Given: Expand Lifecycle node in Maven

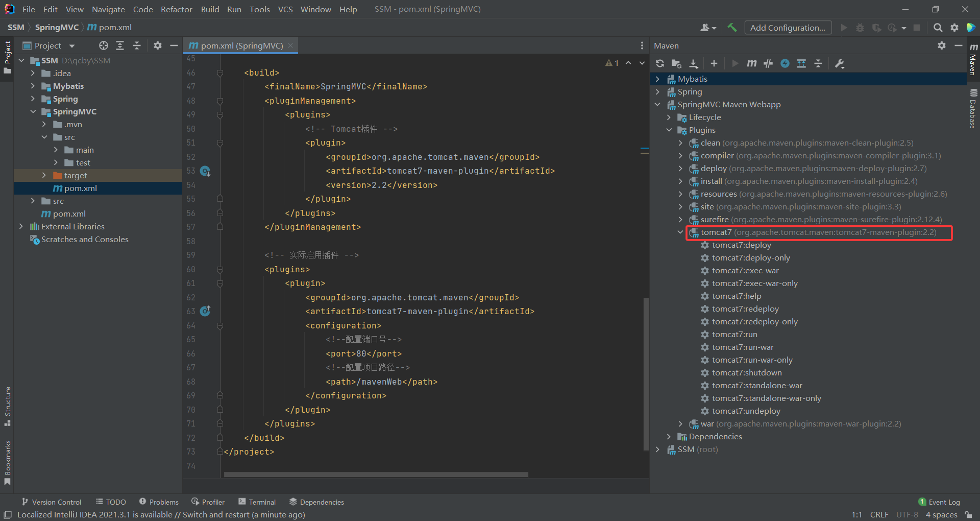Looking at the screenshot, I should click(669, 117).
